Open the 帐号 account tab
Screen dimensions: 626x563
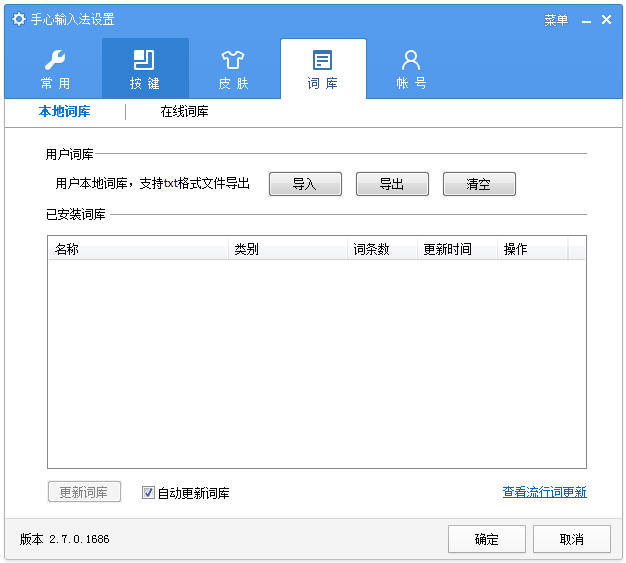pyautogui.click(x=411, y=69)
